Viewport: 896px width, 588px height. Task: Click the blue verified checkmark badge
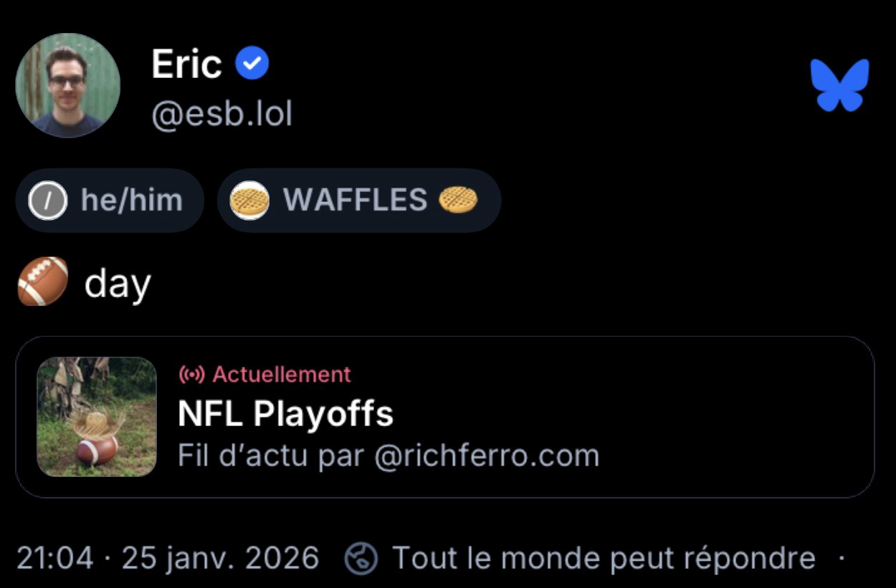[252, 64]
